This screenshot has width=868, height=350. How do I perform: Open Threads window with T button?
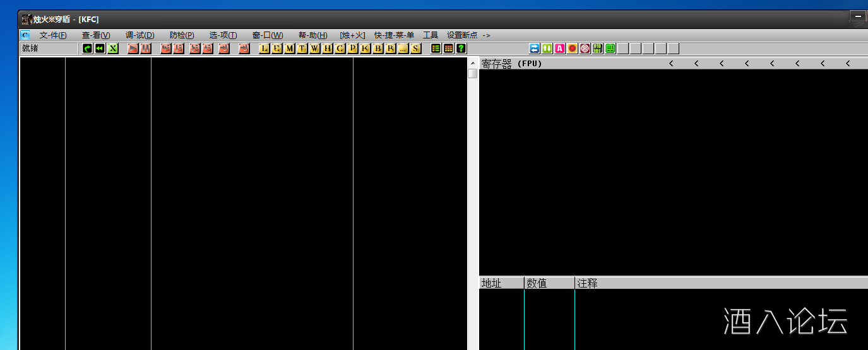pos(302,49)
